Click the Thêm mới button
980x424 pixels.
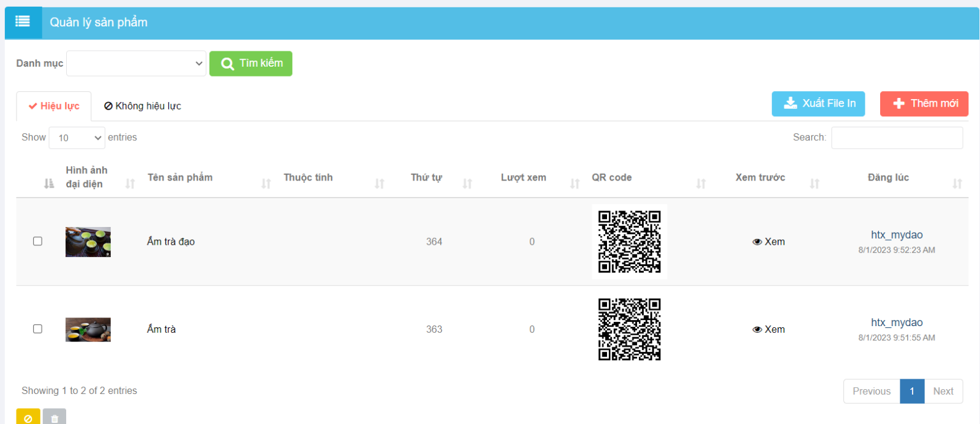pos(924,103)
